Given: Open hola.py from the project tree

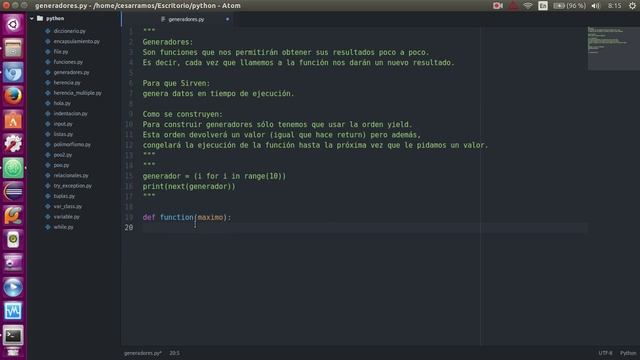Looking at the screenshot, I should [62, 103].
